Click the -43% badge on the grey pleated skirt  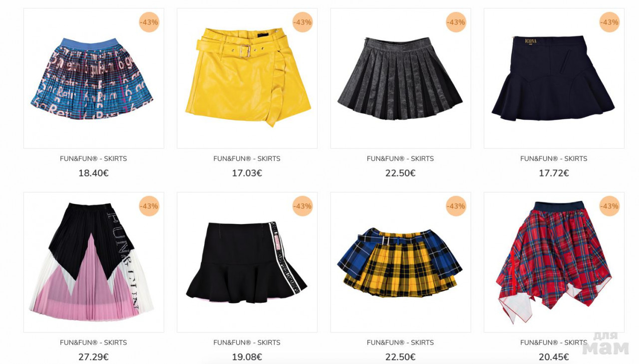click(x=456, y=22)
